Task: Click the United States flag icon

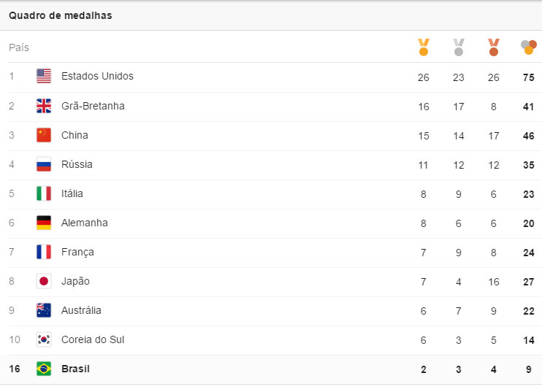Action: 44,77
